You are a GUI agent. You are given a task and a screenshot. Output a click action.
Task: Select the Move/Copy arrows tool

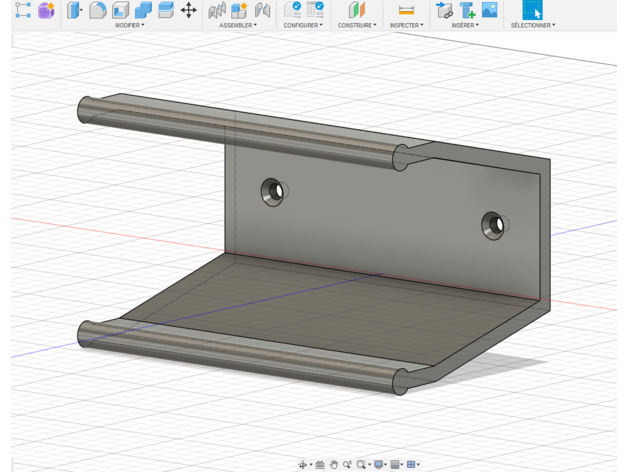pyautogui.click(x=188, y=10)
